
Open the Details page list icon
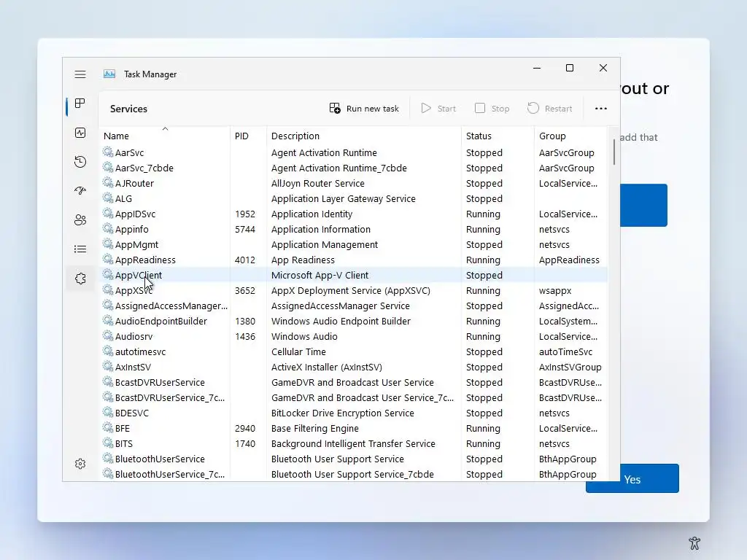pos(80,249)
